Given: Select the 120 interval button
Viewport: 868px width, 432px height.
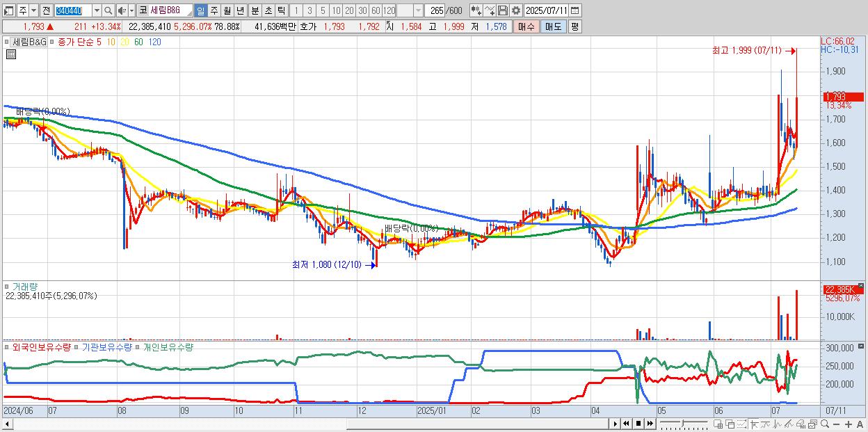Looking at the screenshot, I should click(389, 10).
